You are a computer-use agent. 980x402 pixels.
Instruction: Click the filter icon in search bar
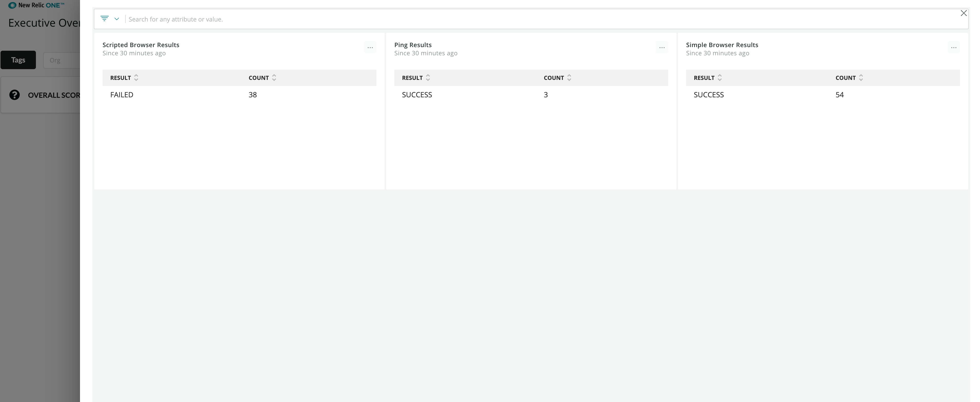click(104, 19)
